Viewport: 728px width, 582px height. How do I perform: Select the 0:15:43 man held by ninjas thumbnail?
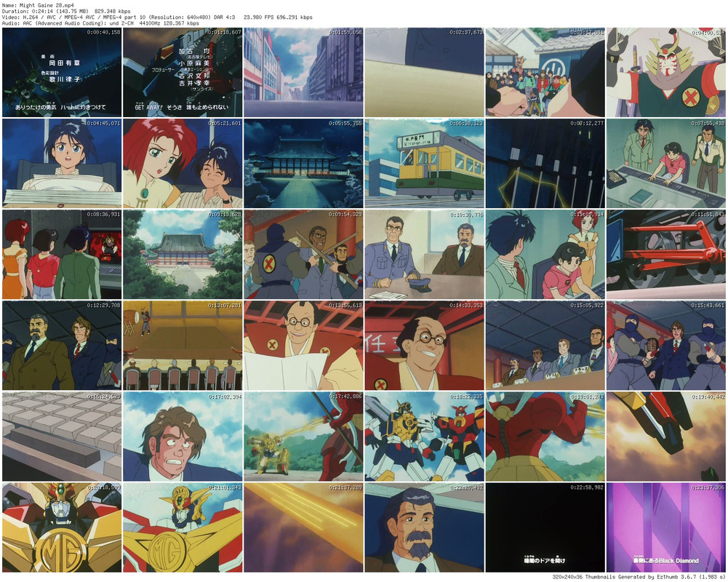coord(665,346)
